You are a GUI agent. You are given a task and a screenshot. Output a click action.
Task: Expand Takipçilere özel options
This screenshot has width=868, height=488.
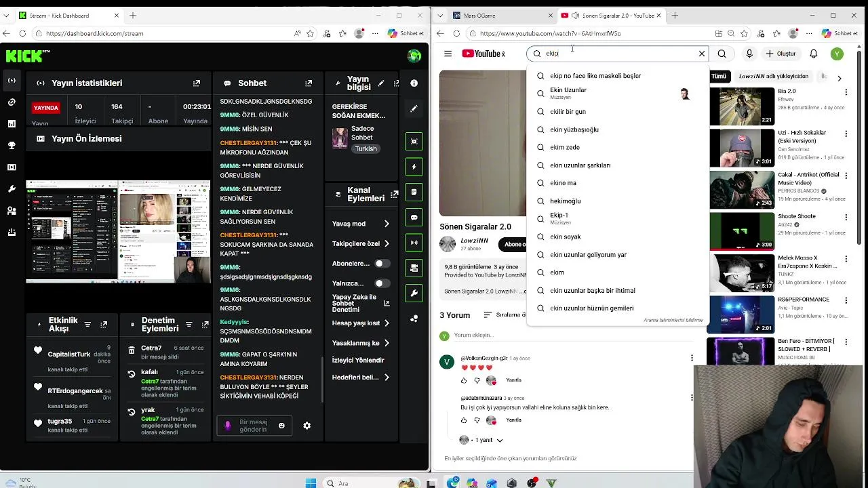pos(387,243)
